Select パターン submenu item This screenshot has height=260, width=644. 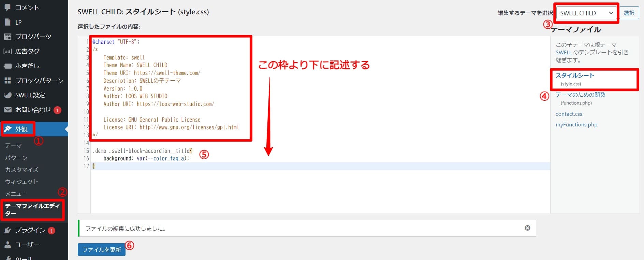point(16,158)
